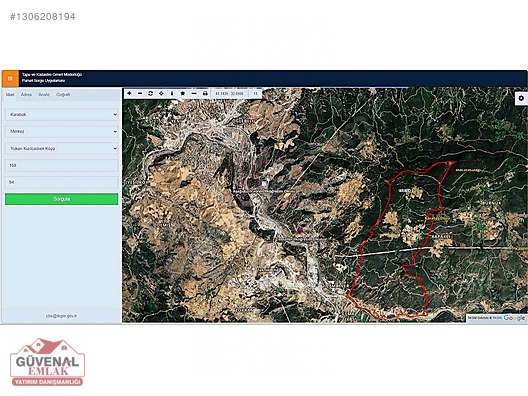Switch to the Analiz tab
The height and width of the screenshot is (396, 528).
click(44, 95)
